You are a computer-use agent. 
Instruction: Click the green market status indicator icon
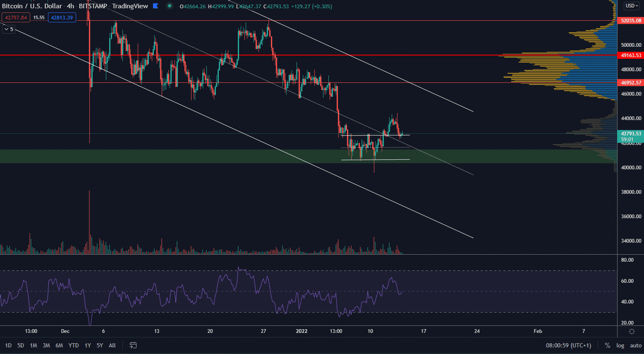coord(169,6)
